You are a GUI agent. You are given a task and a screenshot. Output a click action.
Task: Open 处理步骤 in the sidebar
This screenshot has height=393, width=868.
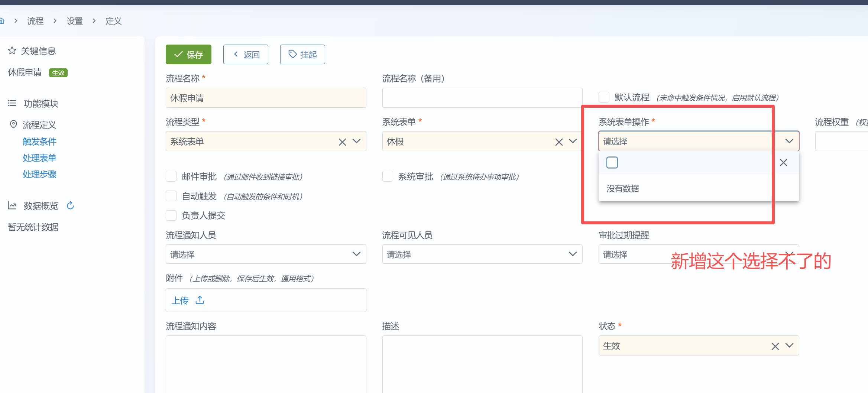coord(39,174)
